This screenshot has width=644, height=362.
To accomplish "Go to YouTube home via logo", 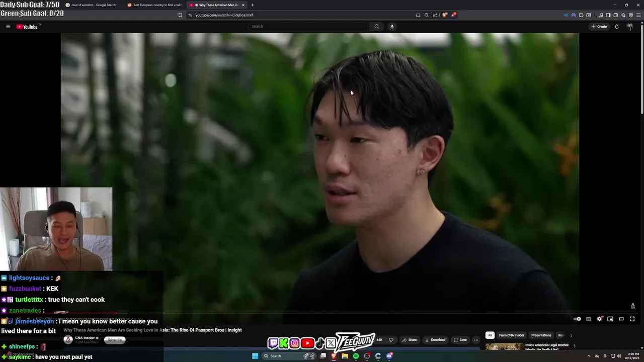I will tap(28, 27).
